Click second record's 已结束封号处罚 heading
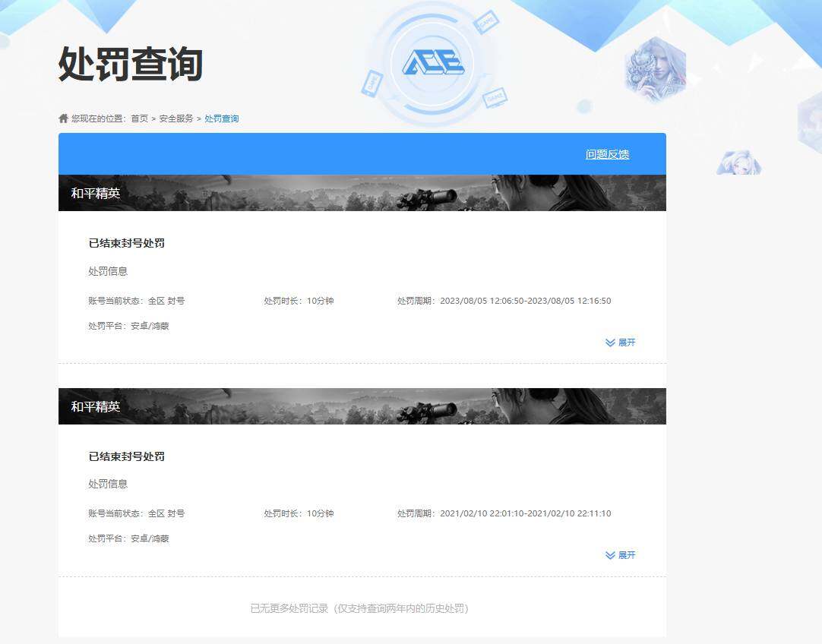Screen dimensions: 822x644 tap(127, 456)
